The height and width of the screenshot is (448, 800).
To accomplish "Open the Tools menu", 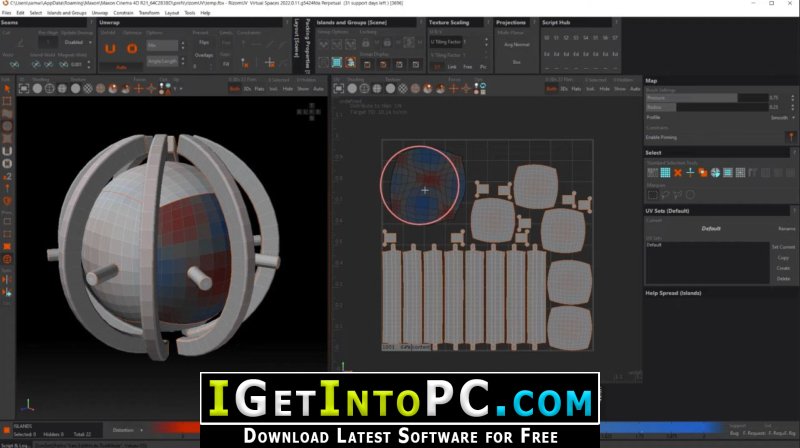I will [190, 13].
